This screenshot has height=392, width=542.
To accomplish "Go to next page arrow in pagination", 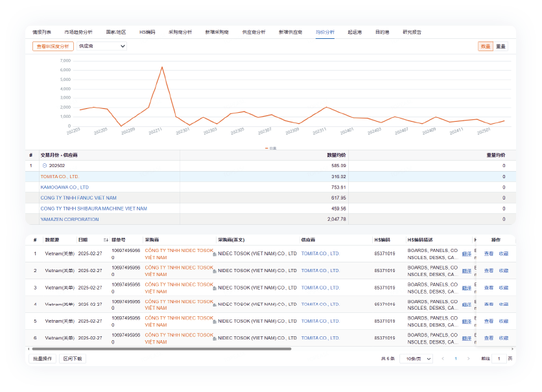I will pos(469,358).
